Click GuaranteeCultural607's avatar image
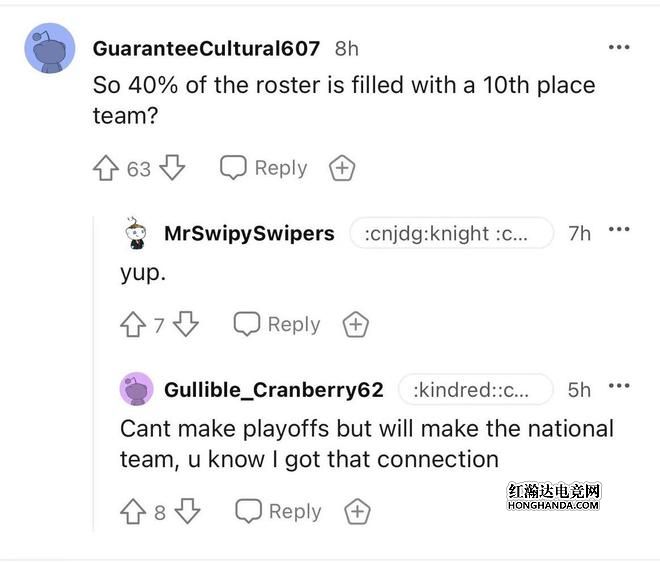 click(x=50, y=48)
